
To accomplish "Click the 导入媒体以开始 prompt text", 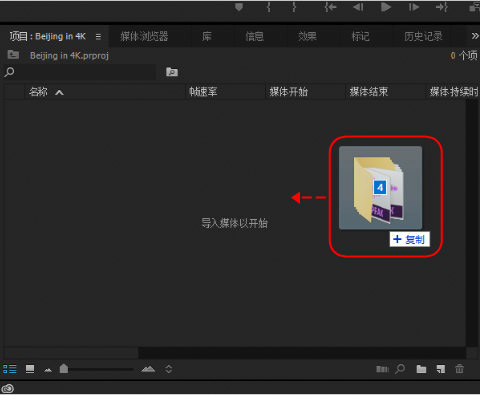I will (234, 223).
